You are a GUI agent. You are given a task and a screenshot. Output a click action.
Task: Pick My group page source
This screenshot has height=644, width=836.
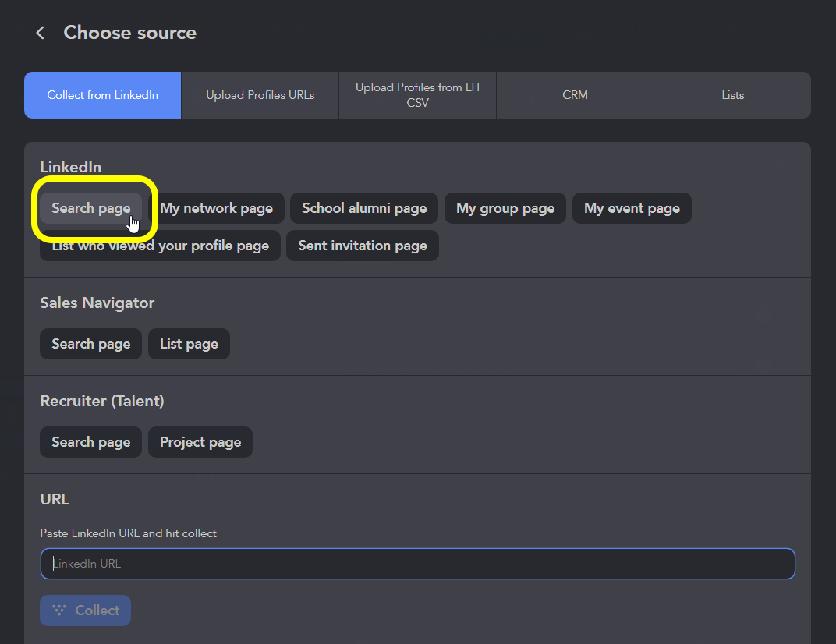click(505, 208)
